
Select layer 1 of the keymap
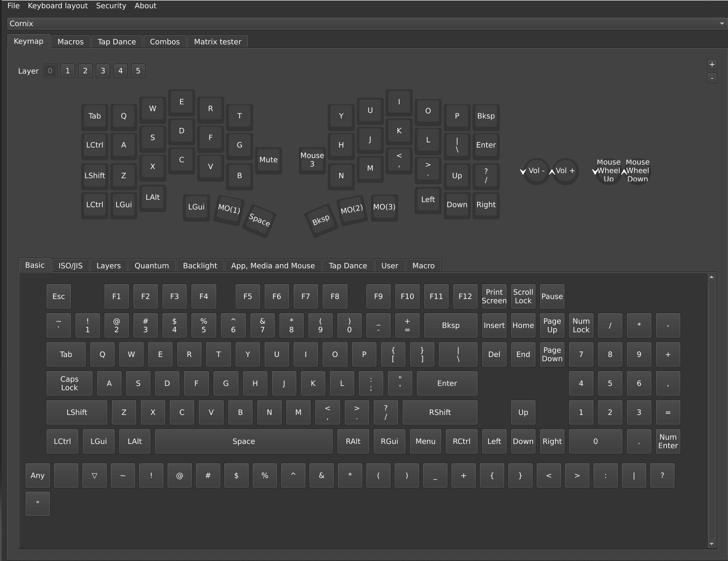[67, 71]
